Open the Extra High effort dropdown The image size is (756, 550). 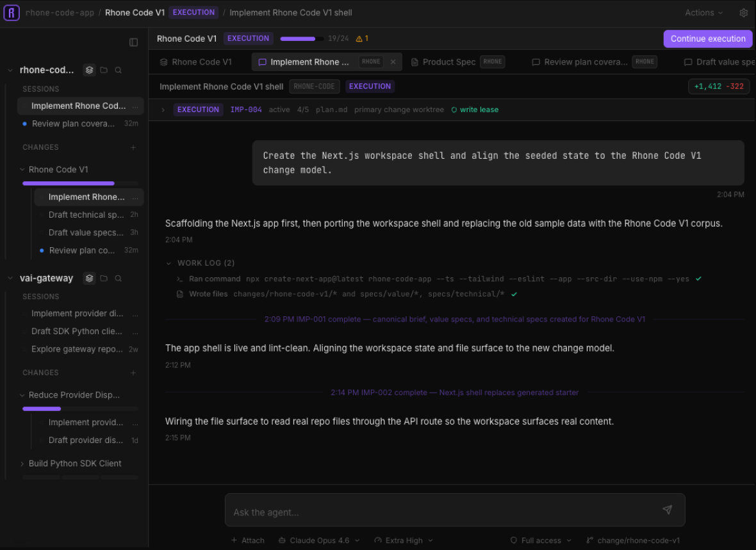tap(404, 540)
